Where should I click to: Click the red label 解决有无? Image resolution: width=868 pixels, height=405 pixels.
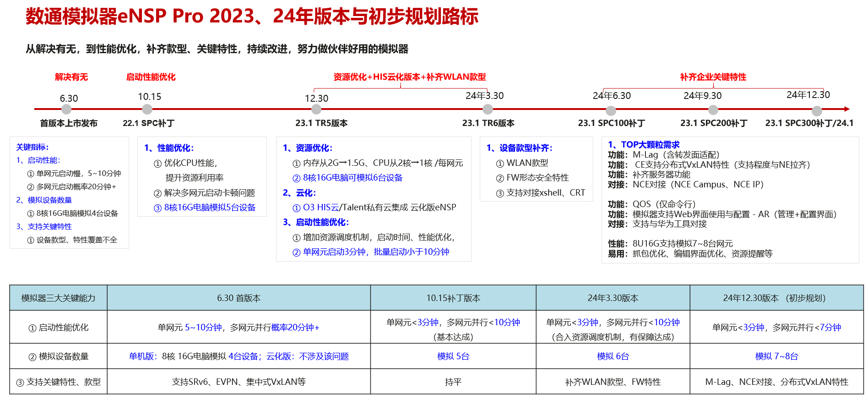pos(71,77)
